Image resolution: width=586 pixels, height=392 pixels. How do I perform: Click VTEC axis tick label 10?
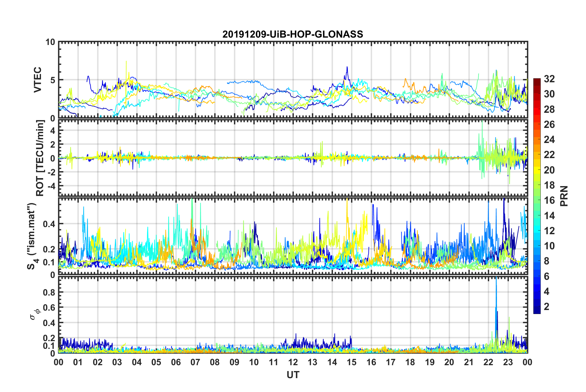tap(51, 42)
